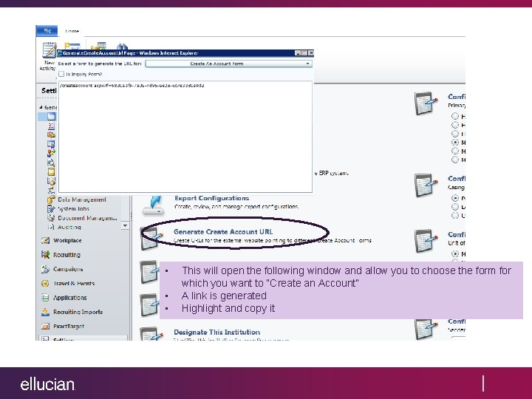Click 'Create URLs for the external website' description

(x=273, y=240)
